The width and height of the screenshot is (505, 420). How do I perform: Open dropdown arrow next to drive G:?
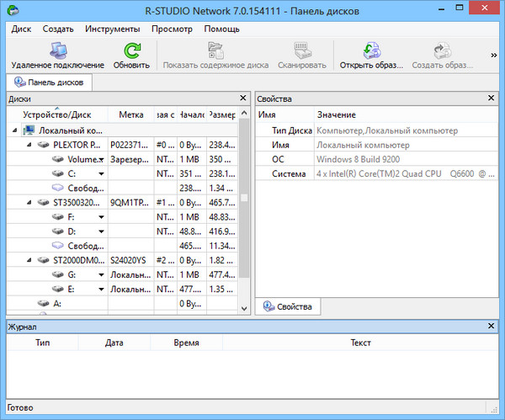point(101,274)
